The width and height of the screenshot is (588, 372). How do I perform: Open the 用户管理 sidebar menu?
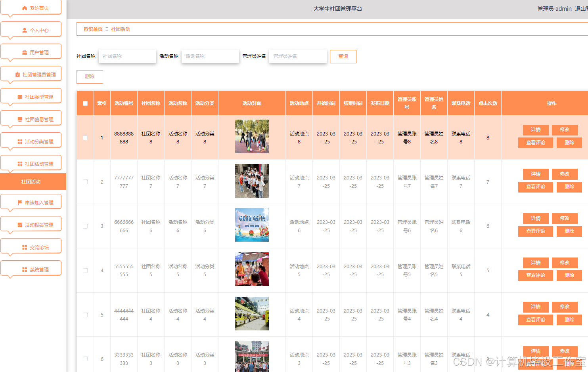tap(31, 52)
